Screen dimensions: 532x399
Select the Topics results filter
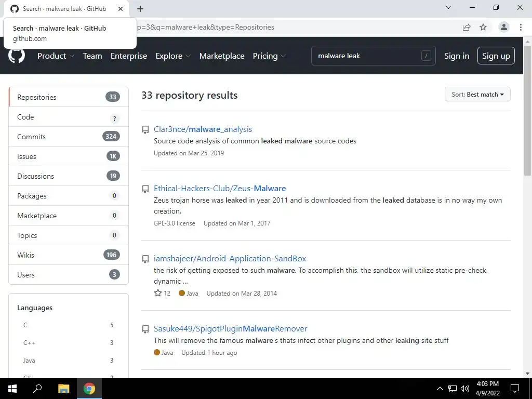(69, 235)
